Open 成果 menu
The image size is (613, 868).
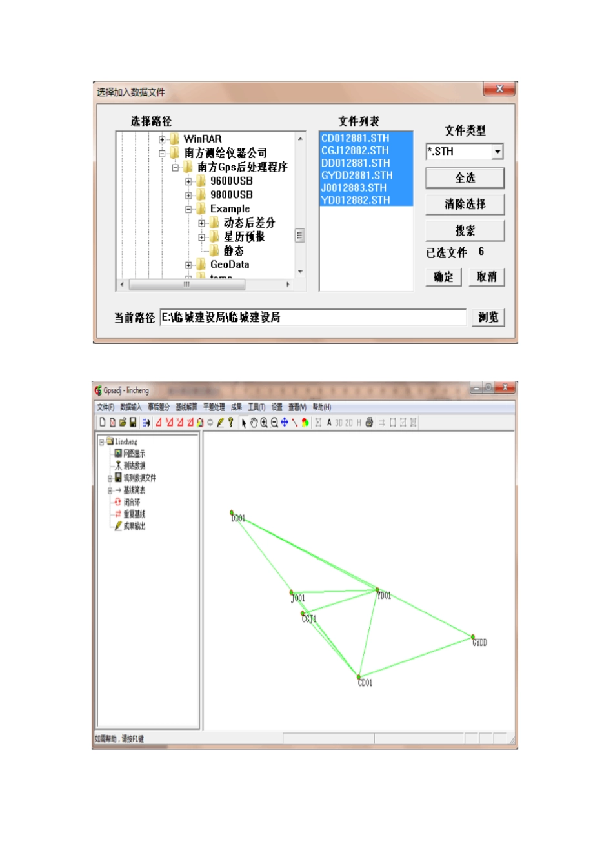pos(236,407)
